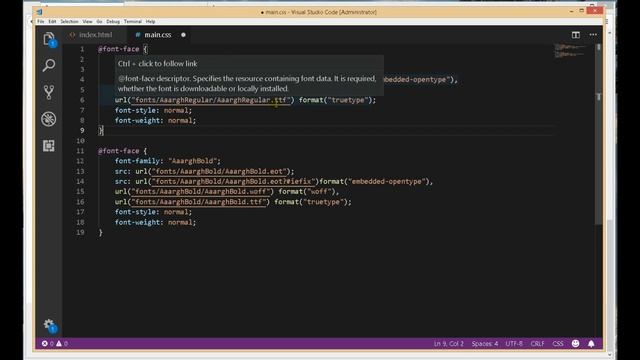
Task: Click format("truetype") on line 6
Action: (x=335, y=100)
